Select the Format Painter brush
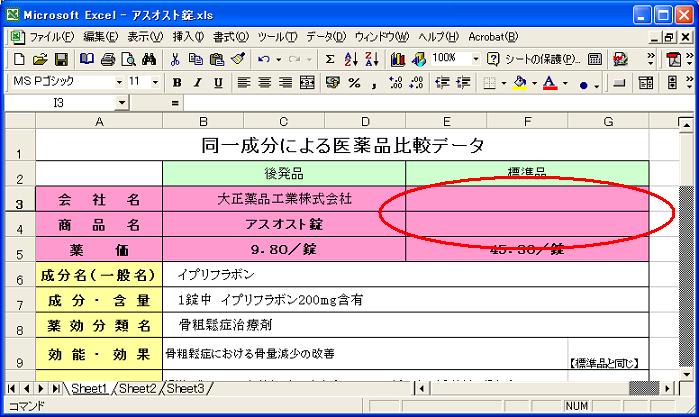 (236, 60)
